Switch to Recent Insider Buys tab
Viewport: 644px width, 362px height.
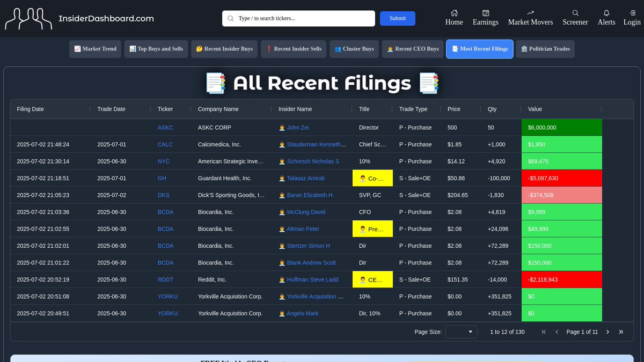(224, 49)
